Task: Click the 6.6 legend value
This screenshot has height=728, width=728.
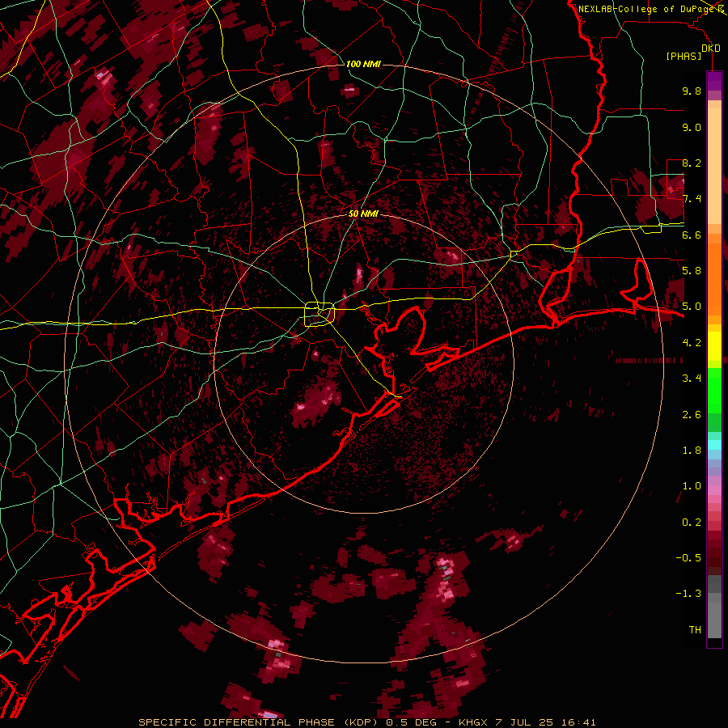Action: pyautogui.click(x=692, y=235)
